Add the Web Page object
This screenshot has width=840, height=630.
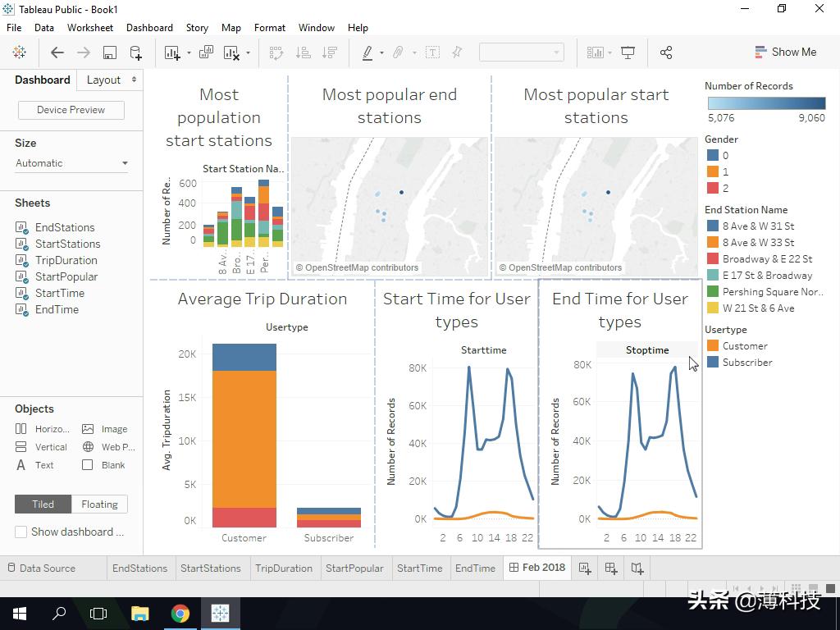point(109,447)
